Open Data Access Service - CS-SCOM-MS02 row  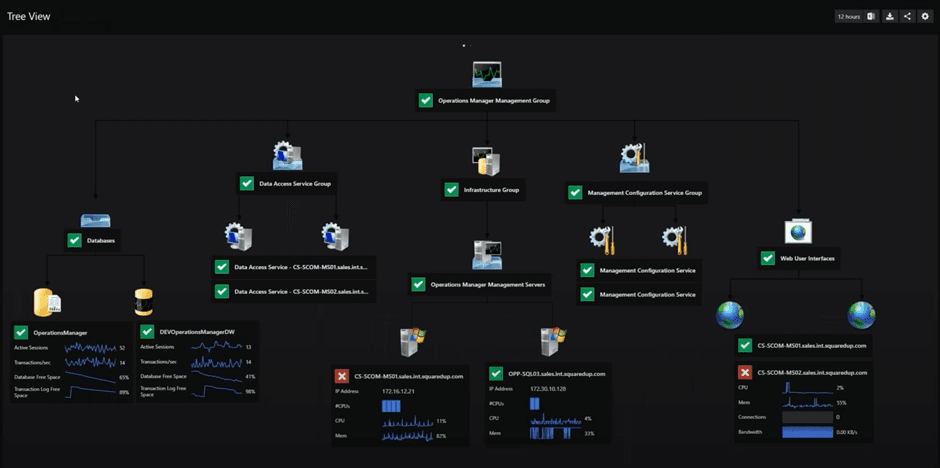pos(294,292)
